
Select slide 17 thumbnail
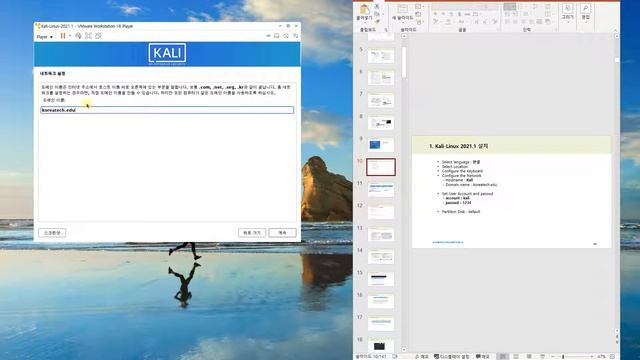(381, 324)
